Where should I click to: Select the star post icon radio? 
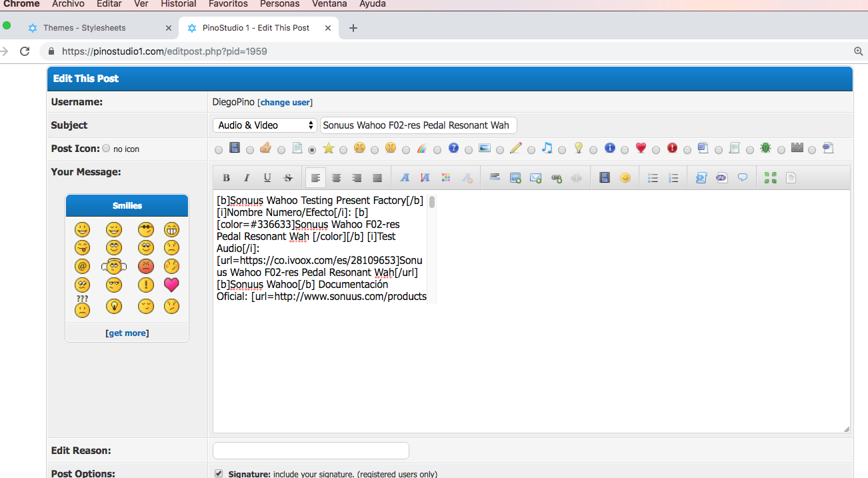coord(312,150)
